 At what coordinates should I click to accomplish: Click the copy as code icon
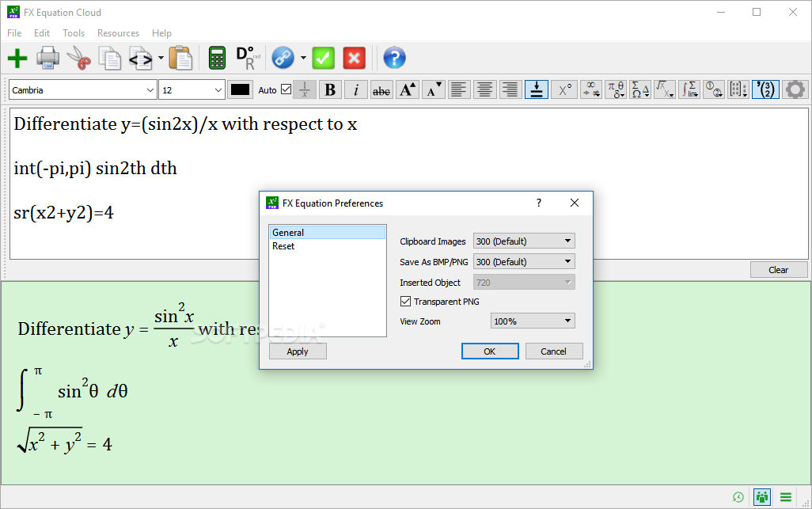pyautogui.click(x=141, y=58)
